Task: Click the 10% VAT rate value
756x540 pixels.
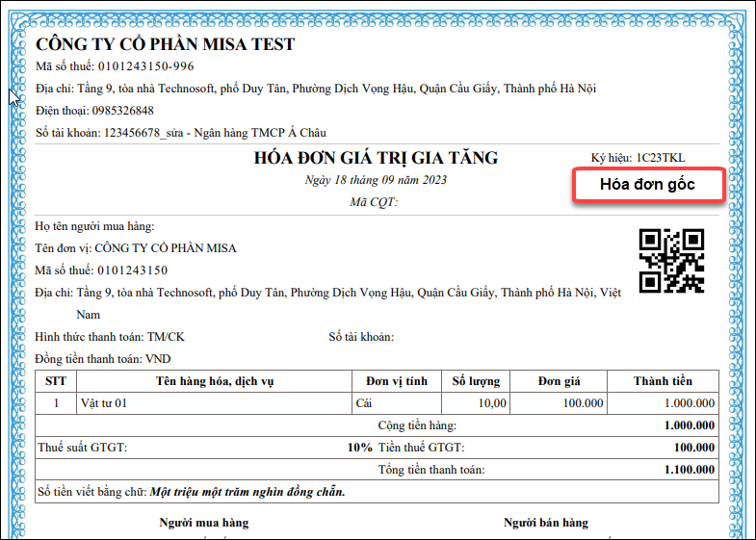Action: [359, 448]
